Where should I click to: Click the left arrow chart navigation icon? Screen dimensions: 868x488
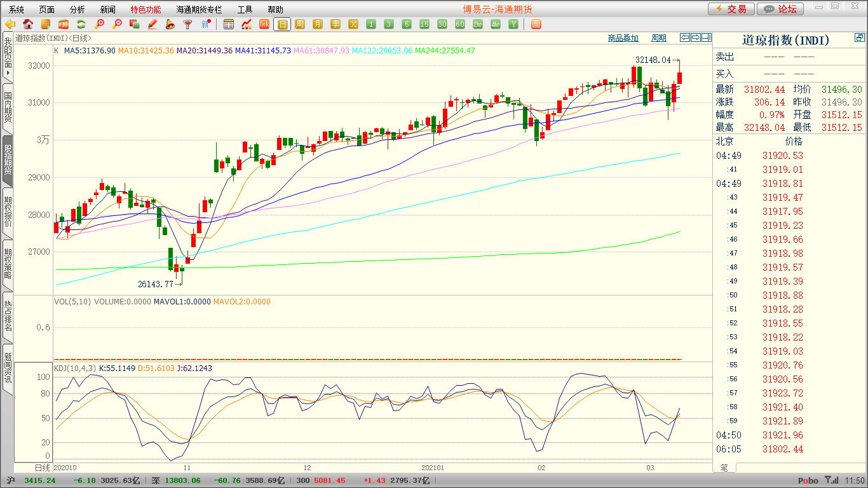tap(685, 37)
